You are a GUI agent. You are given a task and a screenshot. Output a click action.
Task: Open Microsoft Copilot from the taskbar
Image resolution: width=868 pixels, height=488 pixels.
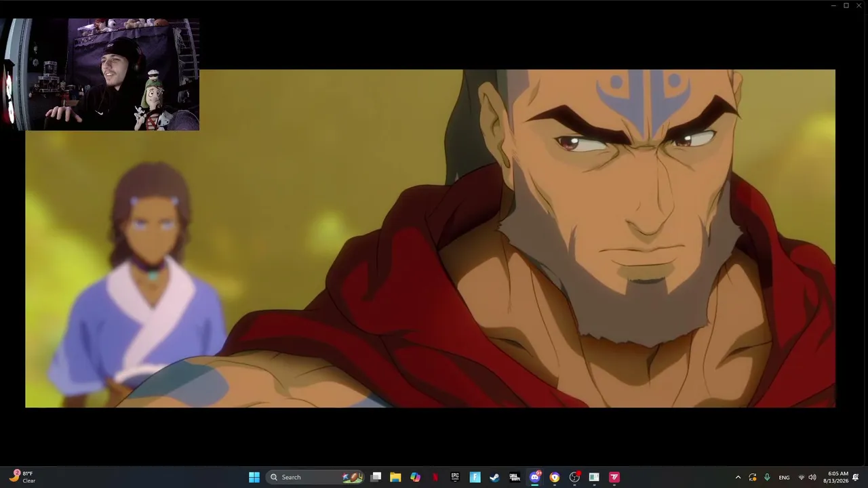pos(415,477)
